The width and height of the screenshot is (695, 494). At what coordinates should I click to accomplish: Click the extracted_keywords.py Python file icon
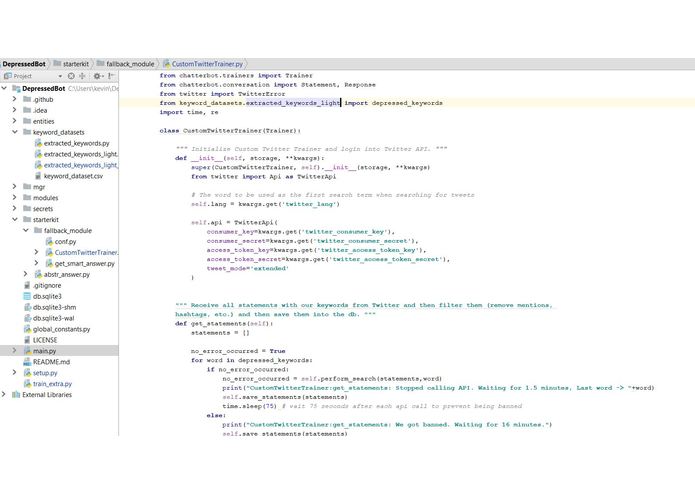coord(38,143)
